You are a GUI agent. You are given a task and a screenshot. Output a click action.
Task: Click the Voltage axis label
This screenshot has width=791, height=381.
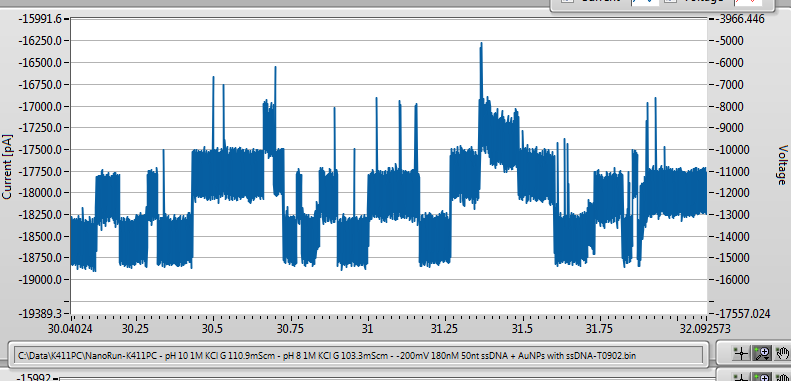pos(782,165)
